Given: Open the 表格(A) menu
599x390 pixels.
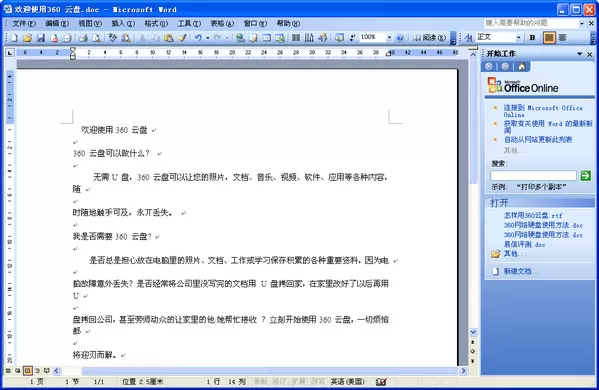Looking at the screenshot, I should [222, 23].
